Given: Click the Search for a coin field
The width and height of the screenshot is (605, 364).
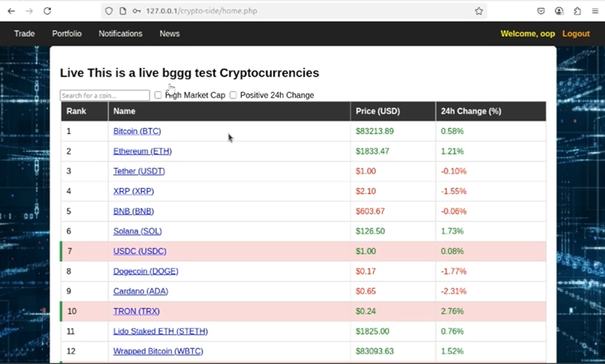Looking at the screenshot, I should click(105, 95).
